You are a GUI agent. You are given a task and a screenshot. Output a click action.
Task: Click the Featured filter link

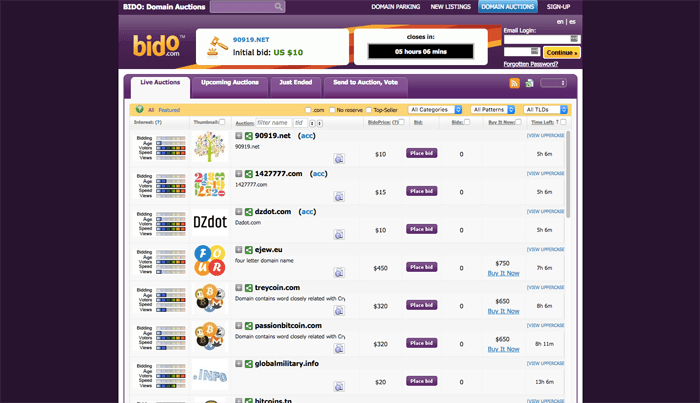click(x=169, y=110)
